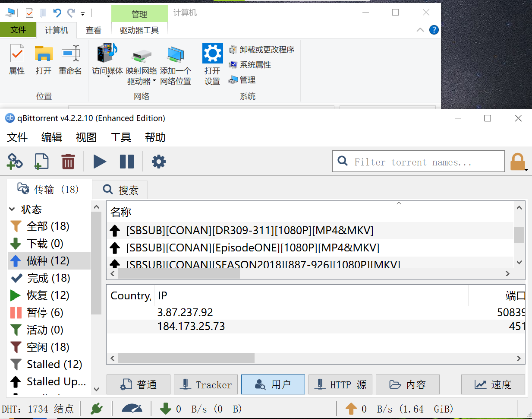
Task: Open the HTTP 源 tab
Action: [340, 384]
